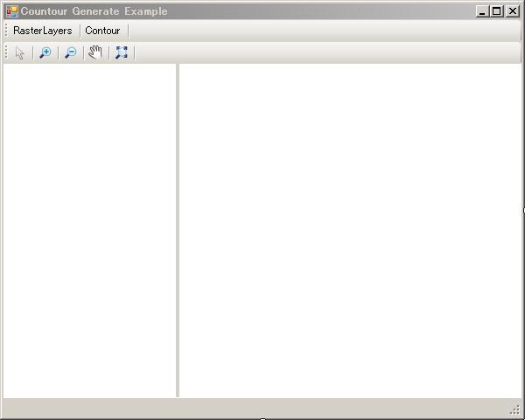This screenshot has width=525, height=420.
Task: Grab the window resize grip in status bar
Action: click(x=515, y=410)
